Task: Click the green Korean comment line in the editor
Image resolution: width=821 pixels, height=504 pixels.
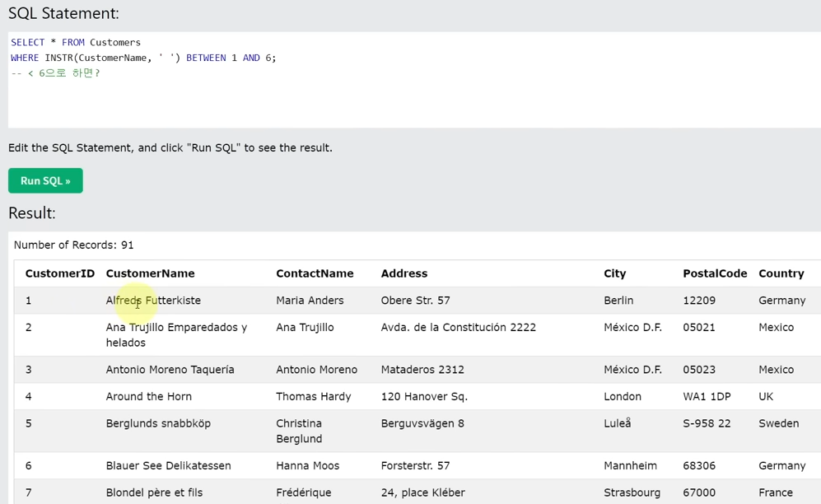Action: (55, 72)
